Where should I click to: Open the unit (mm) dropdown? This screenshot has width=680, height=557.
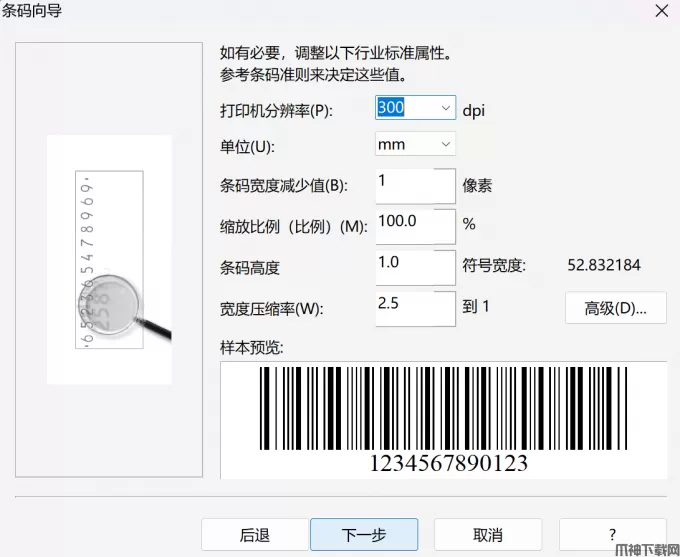[415, 144]
